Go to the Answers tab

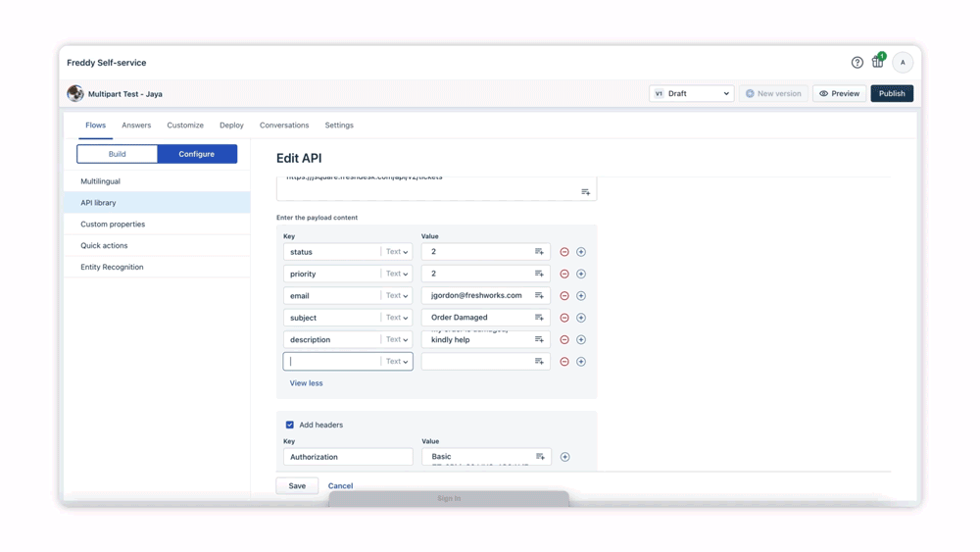point(136,125)
